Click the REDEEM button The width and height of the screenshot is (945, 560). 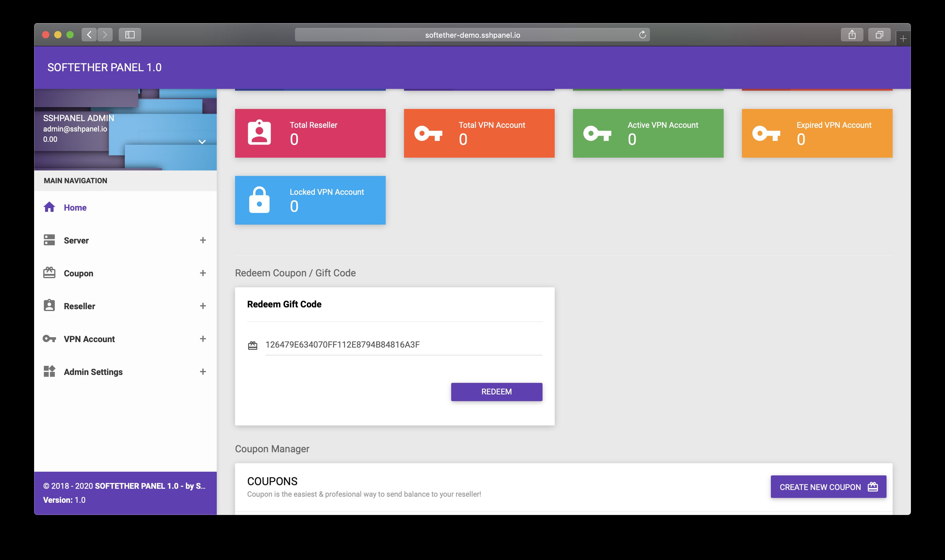click(497, 392)
